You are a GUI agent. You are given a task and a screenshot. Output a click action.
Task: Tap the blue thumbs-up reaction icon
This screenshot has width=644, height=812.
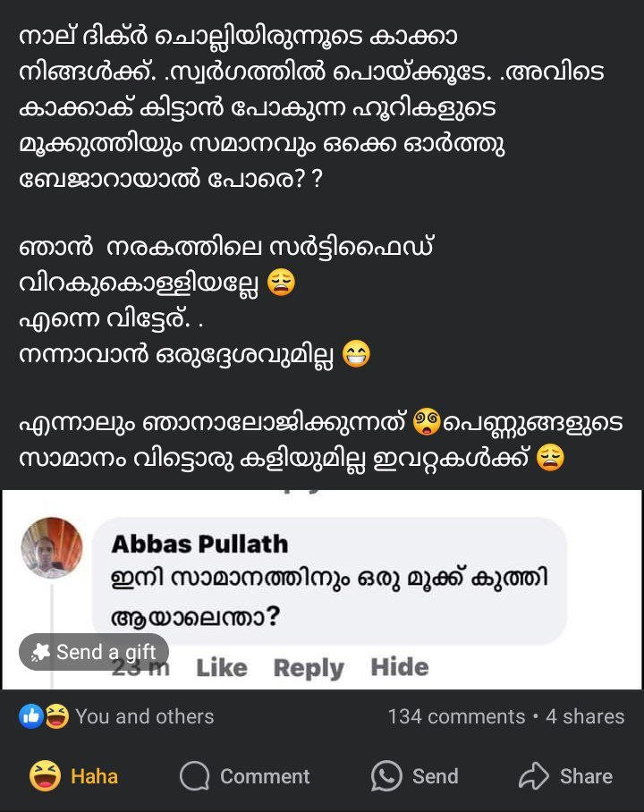[x=31, y=716]
